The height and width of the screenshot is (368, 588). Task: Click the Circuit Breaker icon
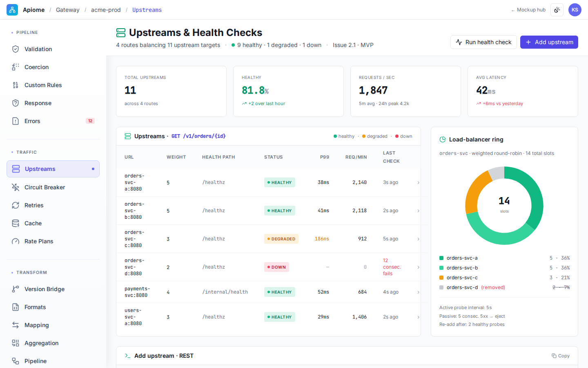click(16, 187)
